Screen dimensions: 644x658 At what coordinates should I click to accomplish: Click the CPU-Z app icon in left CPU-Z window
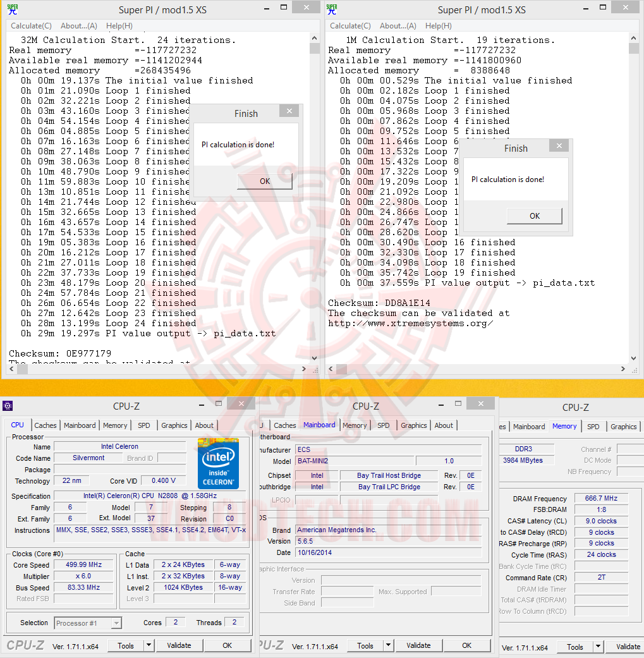[8, 406]
